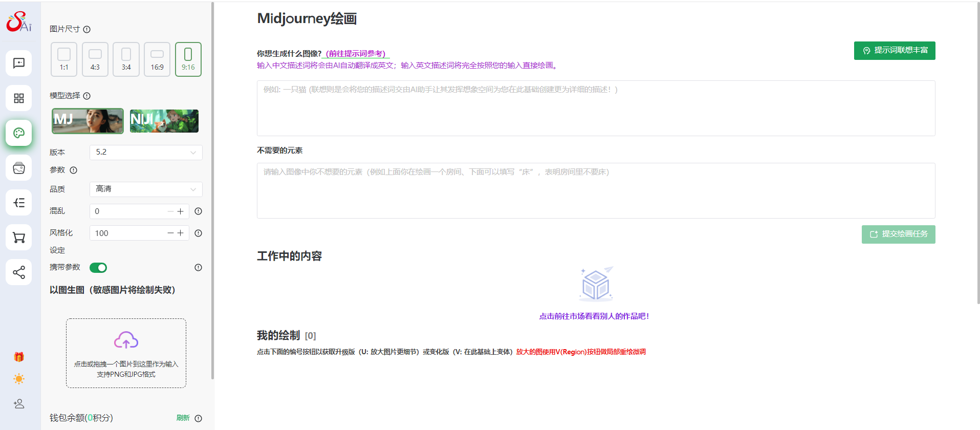The width and height of the screenshot is (980, 430).
Task: Click the gift box icon
Action: click(x=19, y=357)
